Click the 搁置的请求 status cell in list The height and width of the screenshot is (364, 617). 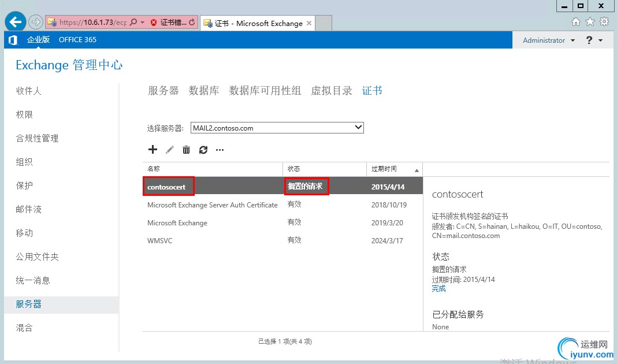(305, 186)
